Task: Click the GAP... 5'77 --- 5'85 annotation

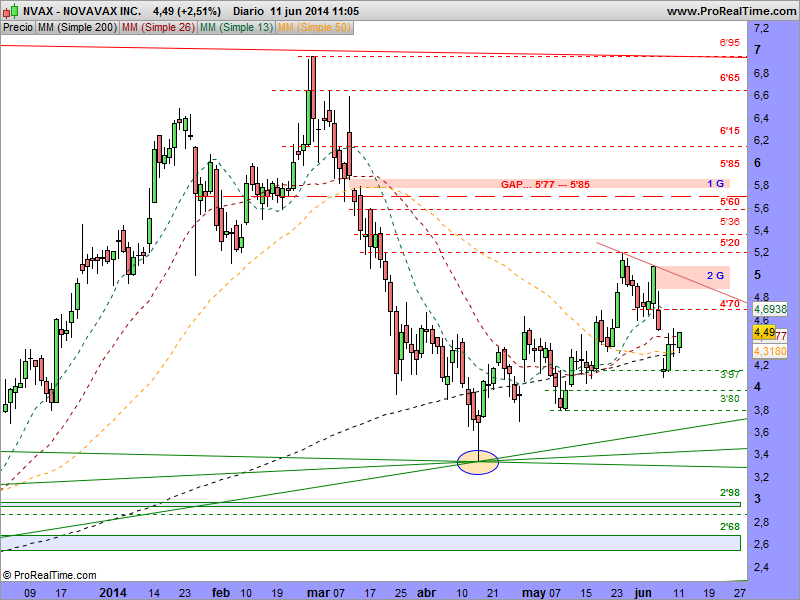Action: point(545,184)
